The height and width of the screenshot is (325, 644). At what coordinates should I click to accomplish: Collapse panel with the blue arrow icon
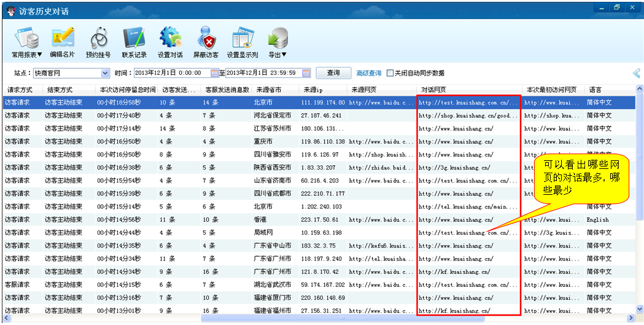tap(637, 73)
